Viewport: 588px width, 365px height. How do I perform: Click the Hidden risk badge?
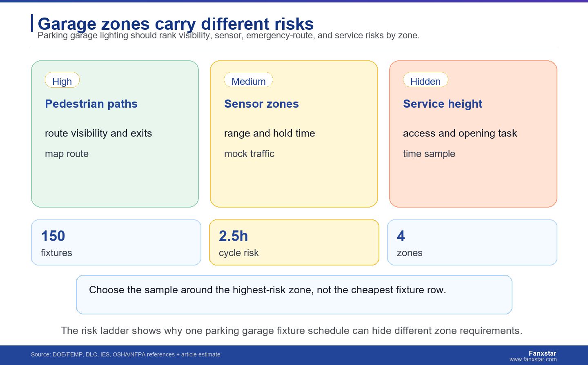425,80
